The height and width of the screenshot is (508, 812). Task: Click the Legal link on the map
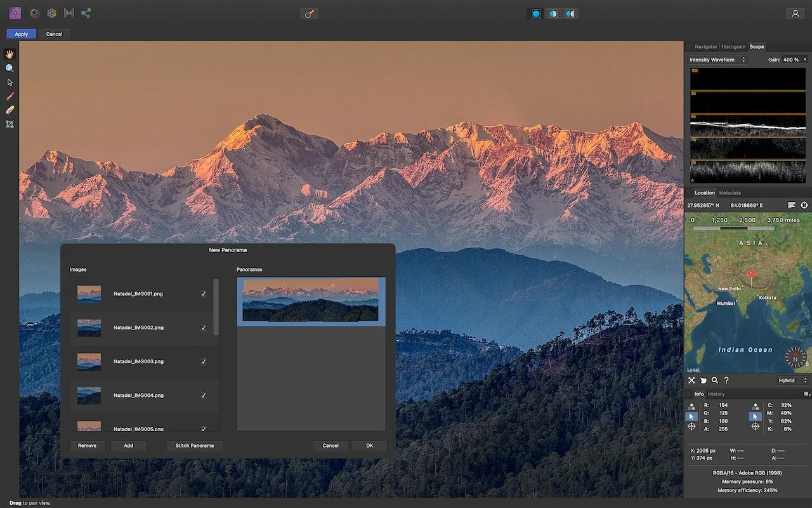click(x=693, y=369)
